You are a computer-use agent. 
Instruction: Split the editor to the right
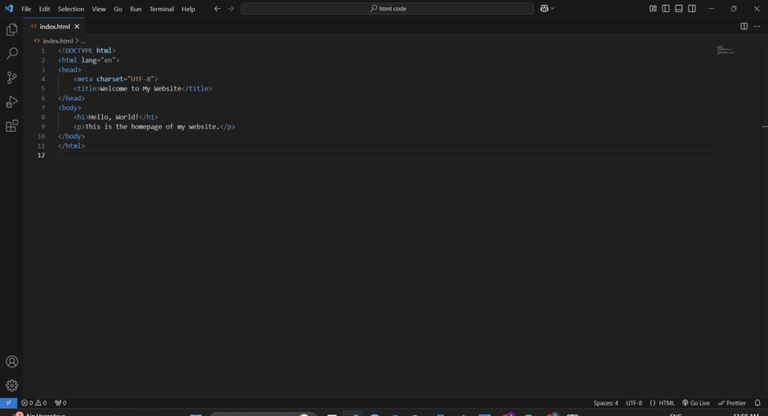click(744, 26)
